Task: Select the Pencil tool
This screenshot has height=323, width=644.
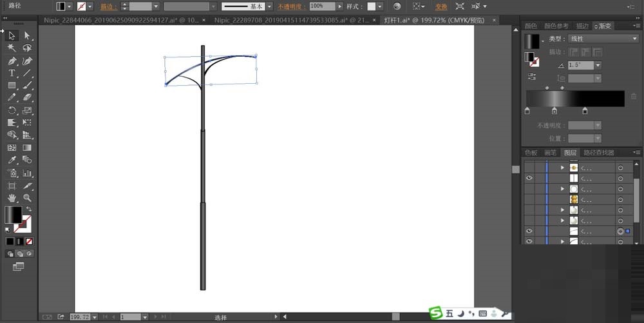Action: [x=12, y=98]
